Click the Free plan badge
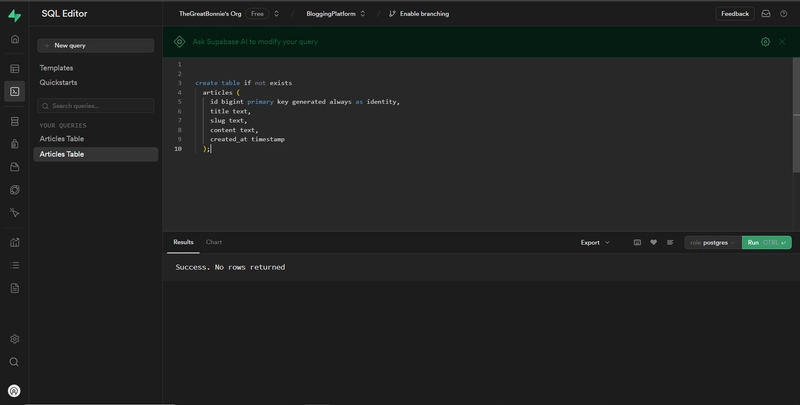This screenshot has width=800, height=405. click(x=257, y=14)
